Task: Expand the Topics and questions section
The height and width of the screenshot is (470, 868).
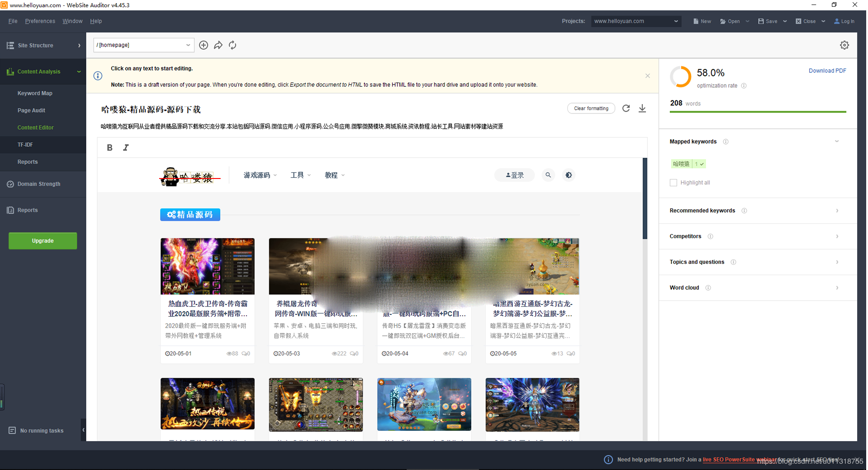Action: coord(837,262)
